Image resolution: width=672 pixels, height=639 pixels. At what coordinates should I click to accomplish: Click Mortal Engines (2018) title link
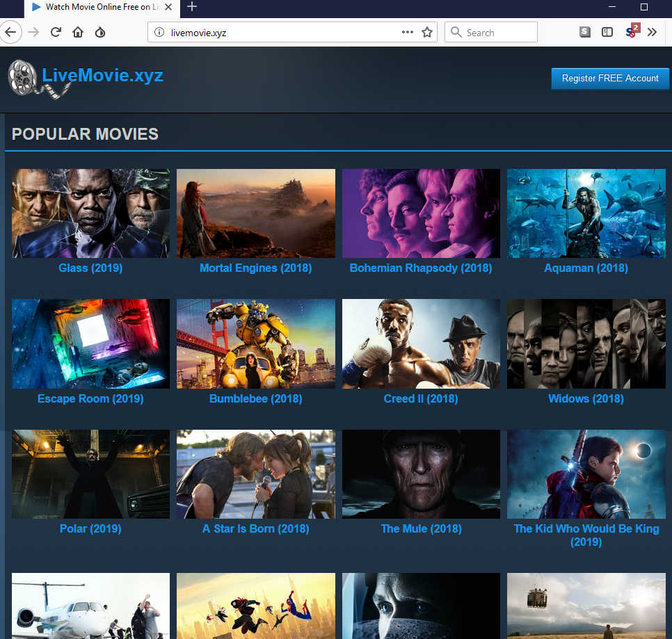(x=256, y=268)
